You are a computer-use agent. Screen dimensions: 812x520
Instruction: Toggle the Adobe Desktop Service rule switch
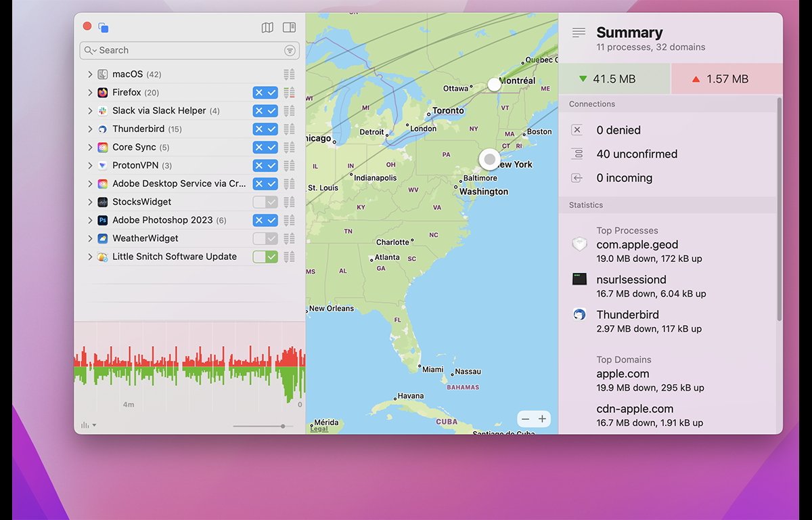coord(265,184)
